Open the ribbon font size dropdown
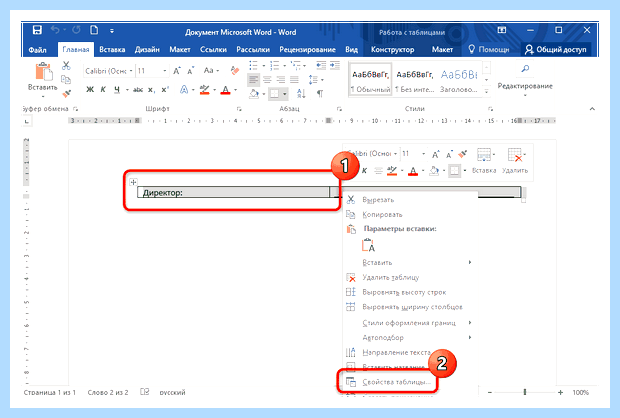The width and height of the screenshot is (620, 418). pyautogui.click(x=165, y=71)
